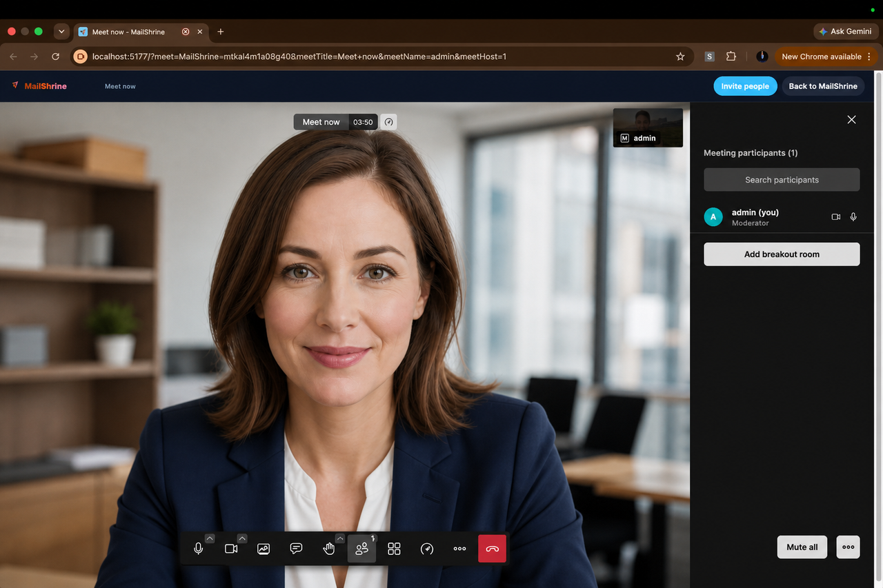Open the Chrome profile avatar
Image resolution: width=883 pixels, height=588 pixels.
coord(762,57)
